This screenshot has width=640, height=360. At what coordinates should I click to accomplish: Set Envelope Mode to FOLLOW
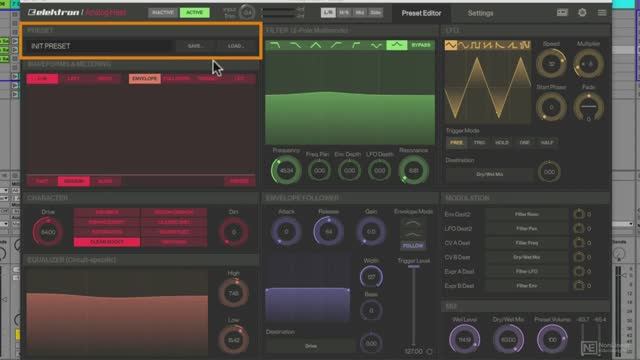[x=413, y=246]
